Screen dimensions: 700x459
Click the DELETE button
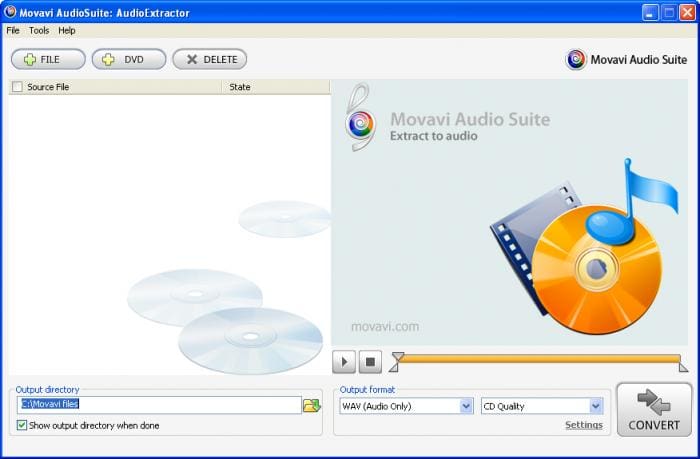(210, 59)
